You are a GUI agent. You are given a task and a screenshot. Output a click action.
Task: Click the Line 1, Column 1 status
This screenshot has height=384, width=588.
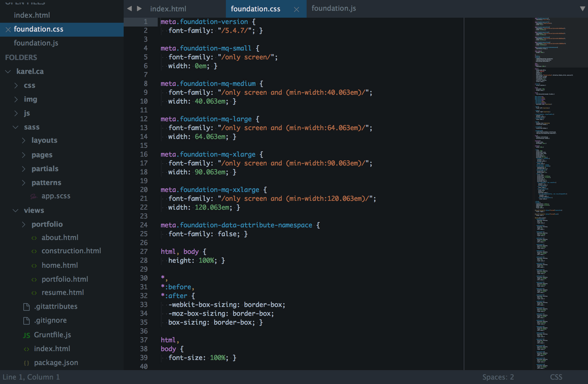point(31,377)
